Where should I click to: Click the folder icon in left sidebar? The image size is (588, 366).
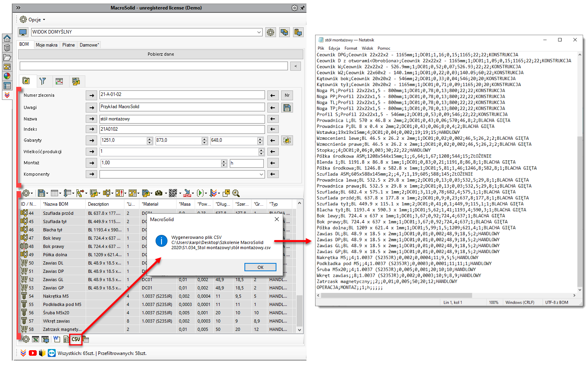pos(7,58)
